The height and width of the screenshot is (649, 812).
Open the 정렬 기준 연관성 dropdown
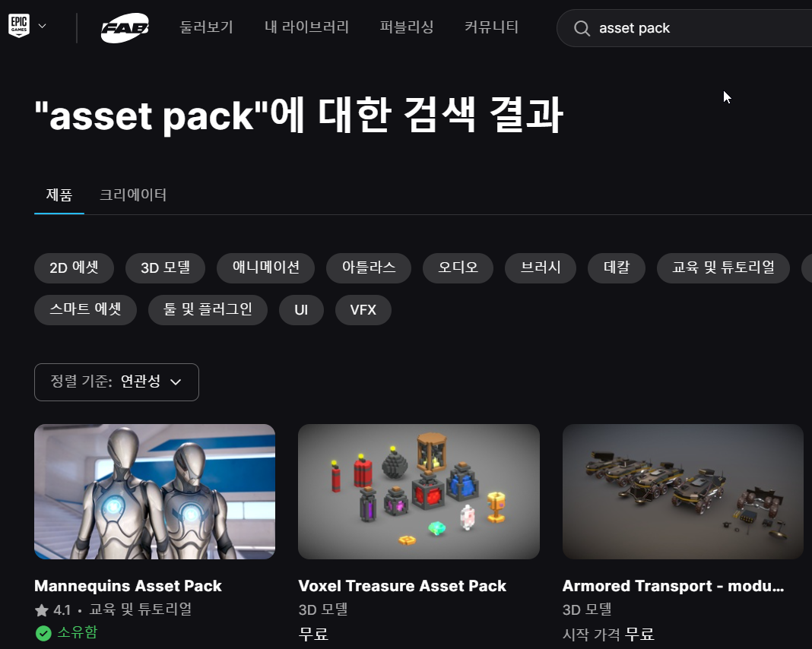click(116, 382)
